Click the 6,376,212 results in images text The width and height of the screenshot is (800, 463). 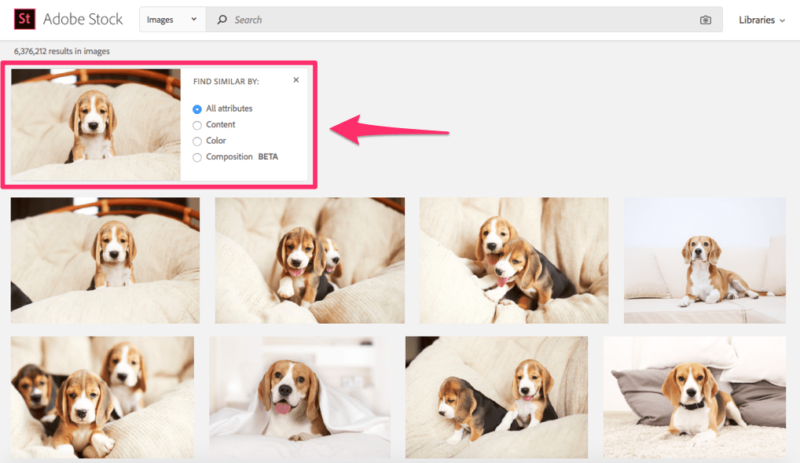[x=62, y=51]
